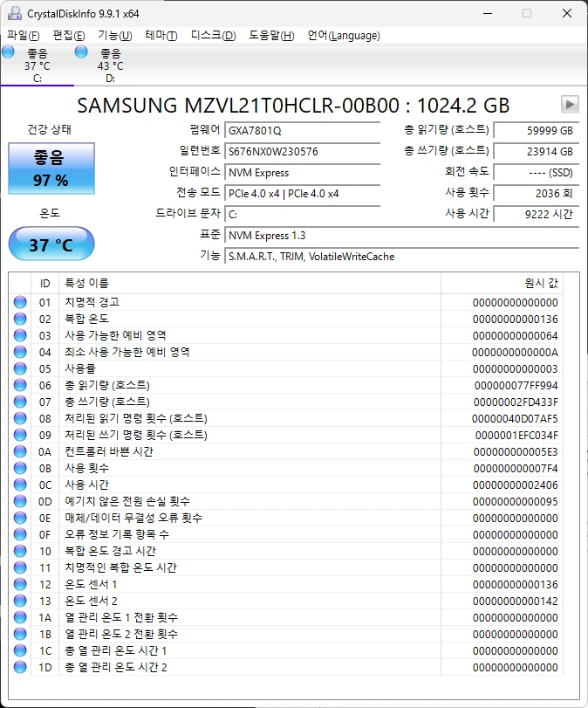Click the 37 °C temperature button
Image resolution: width=588 pixels, height=708 pixels.
pyautogui.click(x=51, y=244)
